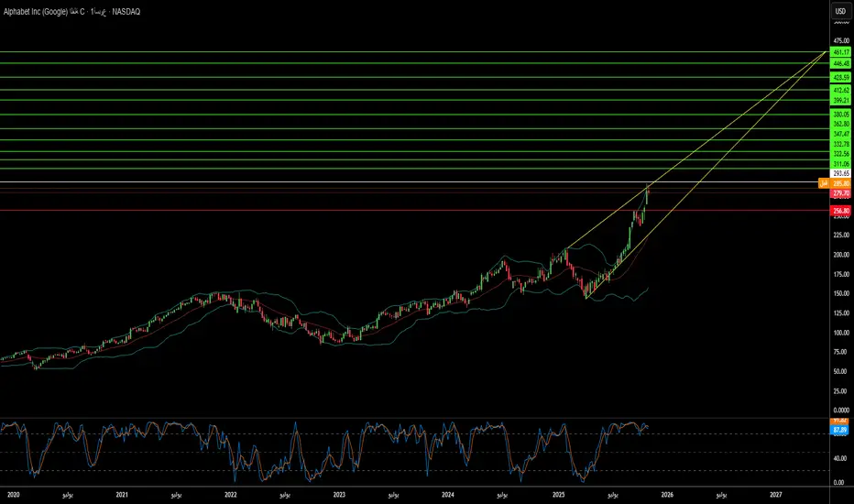Click the 2023 label on time axis

(339, 495)
